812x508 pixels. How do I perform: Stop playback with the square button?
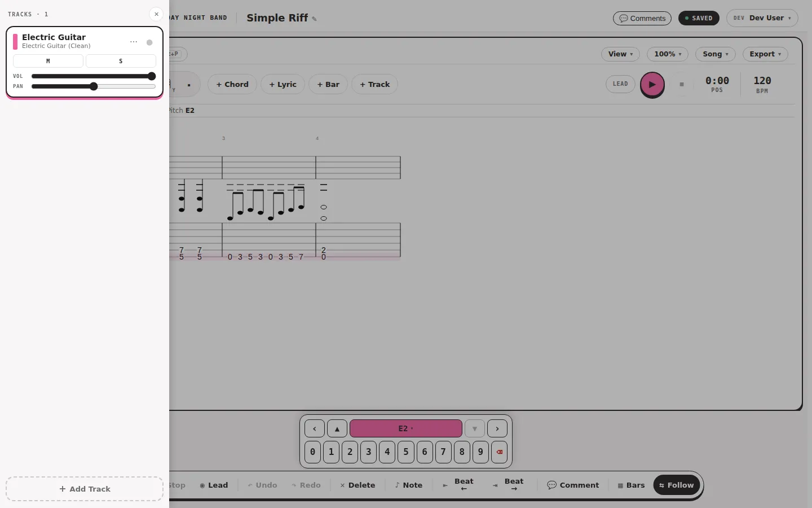682,84
